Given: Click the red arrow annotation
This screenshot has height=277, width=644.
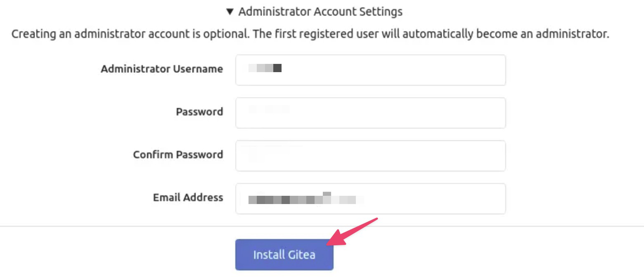Looking at the screenshot, I should 353,232.
